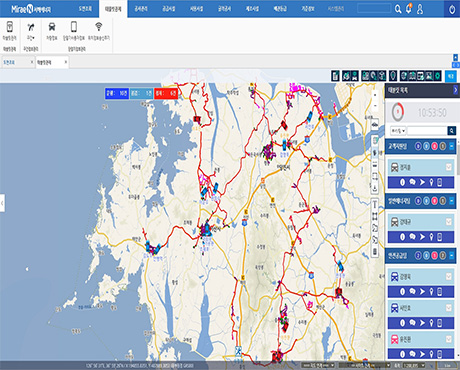The height and width of the screenshot is (370, 460).
Task: Click the power icon at top-right corner
Action: tap(452, 9)
